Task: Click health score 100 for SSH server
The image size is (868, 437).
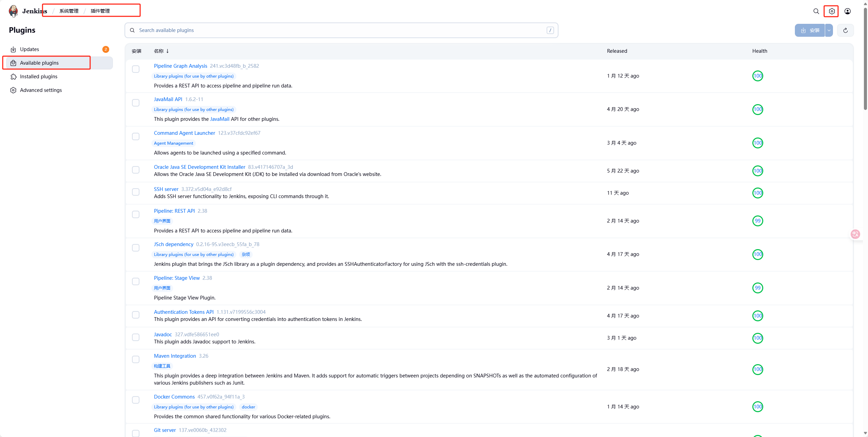Action: point(757,193)
